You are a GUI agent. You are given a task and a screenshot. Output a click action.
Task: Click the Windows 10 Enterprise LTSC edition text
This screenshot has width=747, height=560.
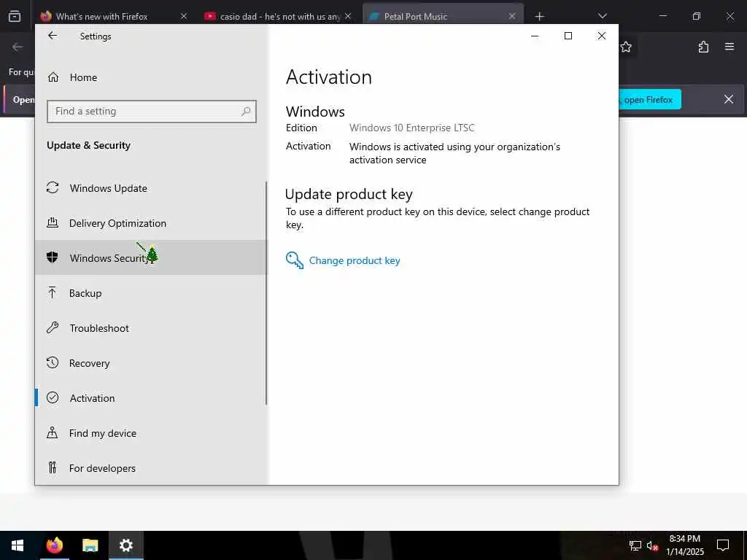point(411,128)
